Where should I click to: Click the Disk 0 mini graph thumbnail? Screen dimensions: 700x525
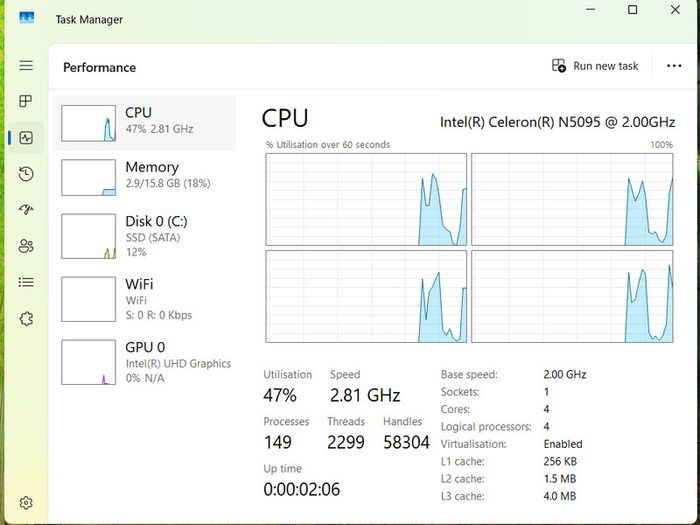click(x=88, y=236)
